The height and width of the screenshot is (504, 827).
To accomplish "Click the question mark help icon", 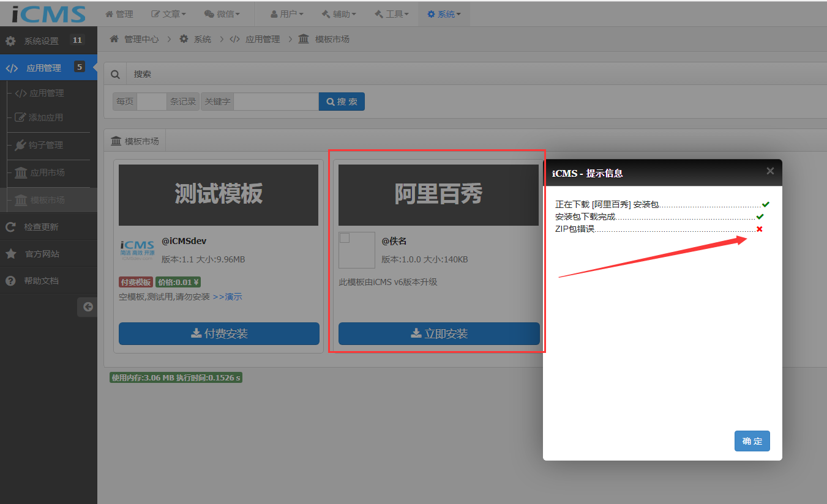I will 10,281.
